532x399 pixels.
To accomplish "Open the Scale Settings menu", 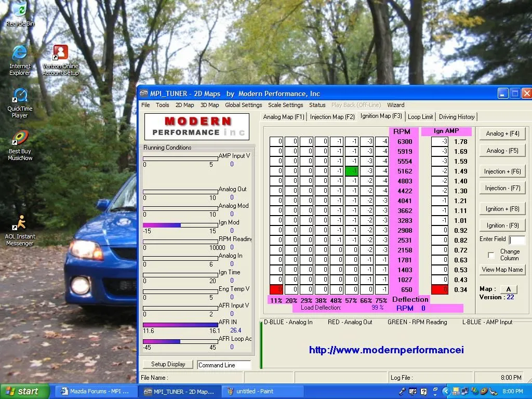I will tap(285, 105).
